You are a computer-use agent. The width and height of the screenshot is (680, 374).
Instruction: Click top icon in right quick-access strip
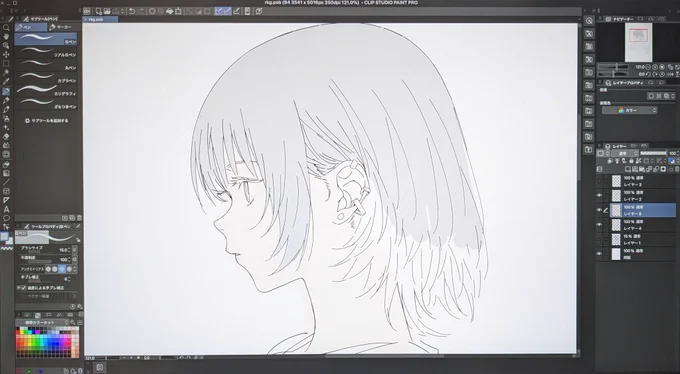589,20
